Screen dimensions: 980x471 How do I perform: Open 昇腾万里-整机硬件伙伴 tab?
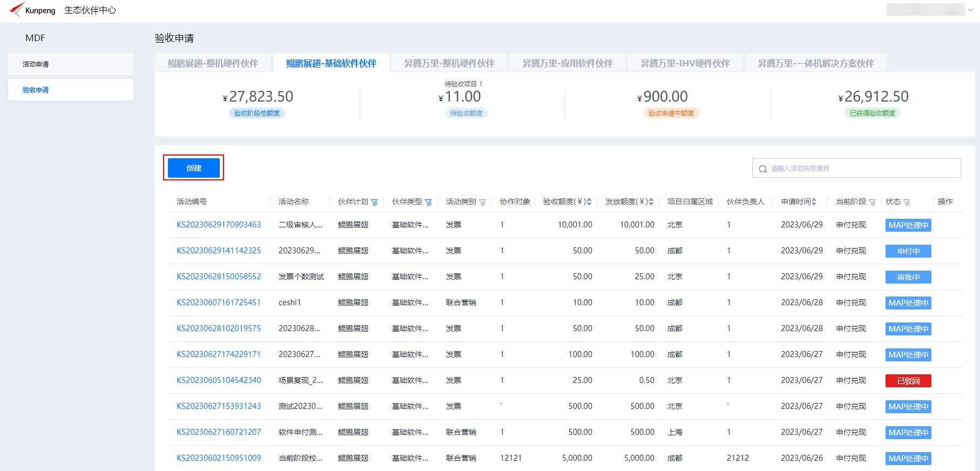tap(449, 63)
